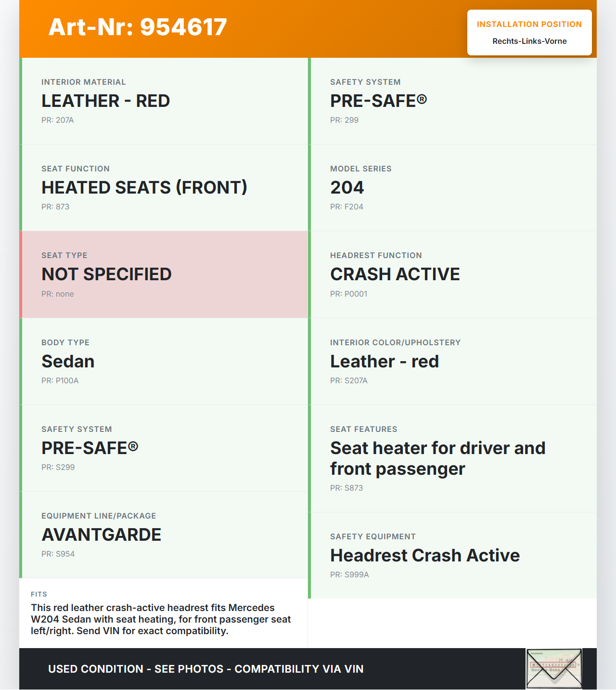
Task: Click the Heated Seats (Front) card
Action: click(x=165, y=187)
